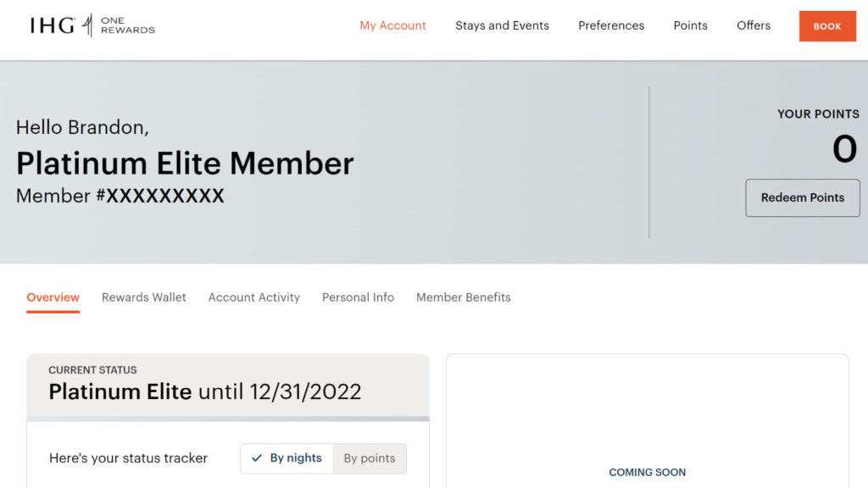Open the Member Benefits tab

tap(463, 297)
